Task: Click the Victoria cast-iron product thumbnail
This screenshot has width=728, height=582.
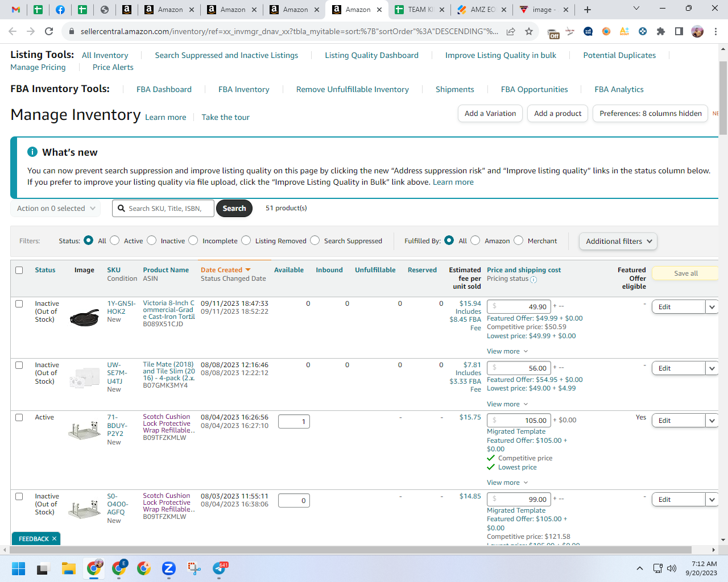Action: point(84,318)
